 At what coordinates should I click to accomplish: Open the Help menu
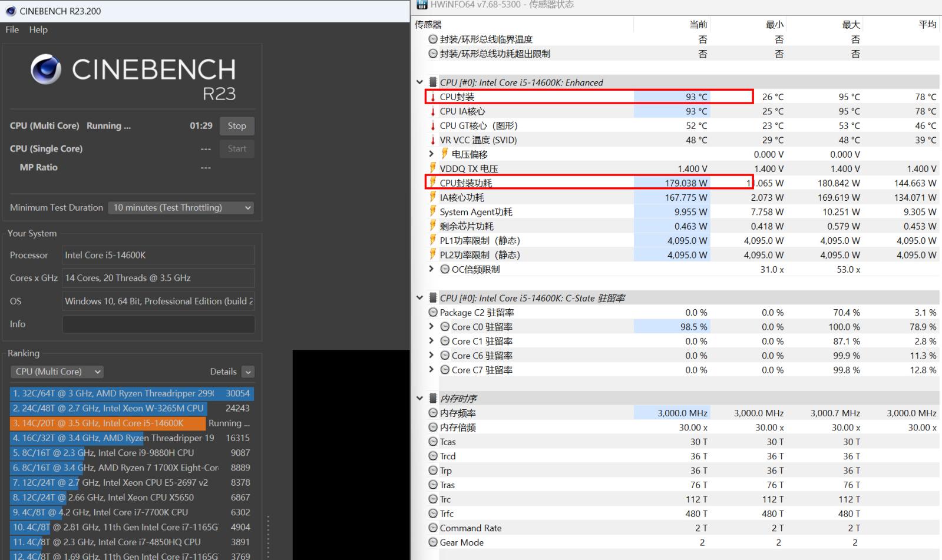click(38, 29)
